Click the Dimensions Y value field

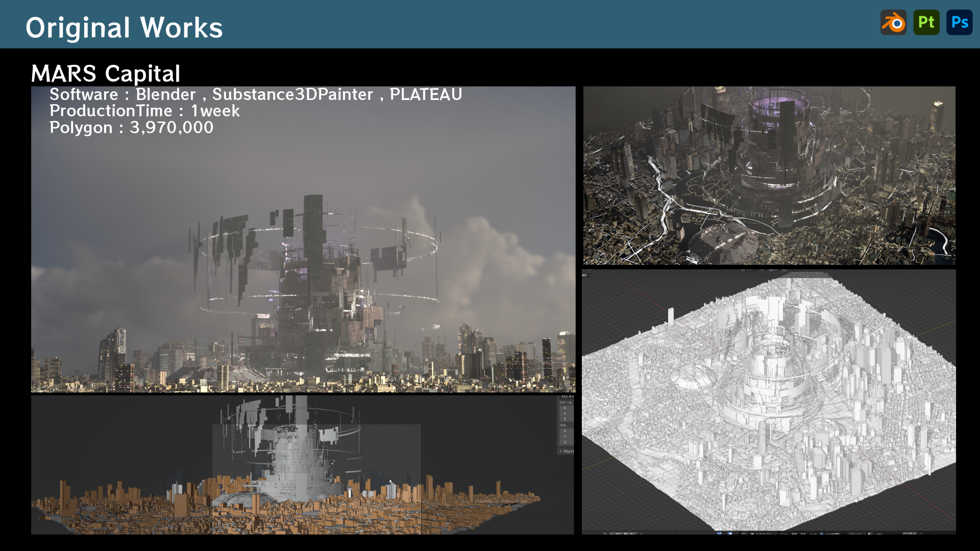click(566, 437)
